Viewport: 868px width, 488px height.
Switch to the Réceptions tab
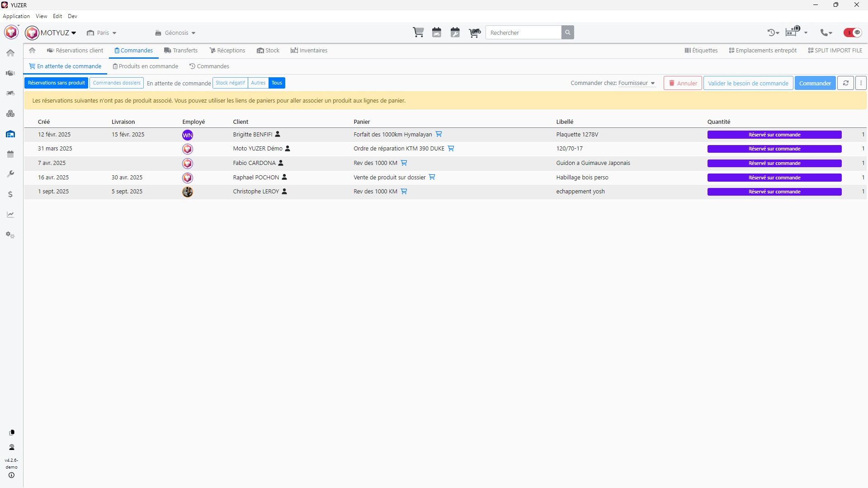coord(227,51)
